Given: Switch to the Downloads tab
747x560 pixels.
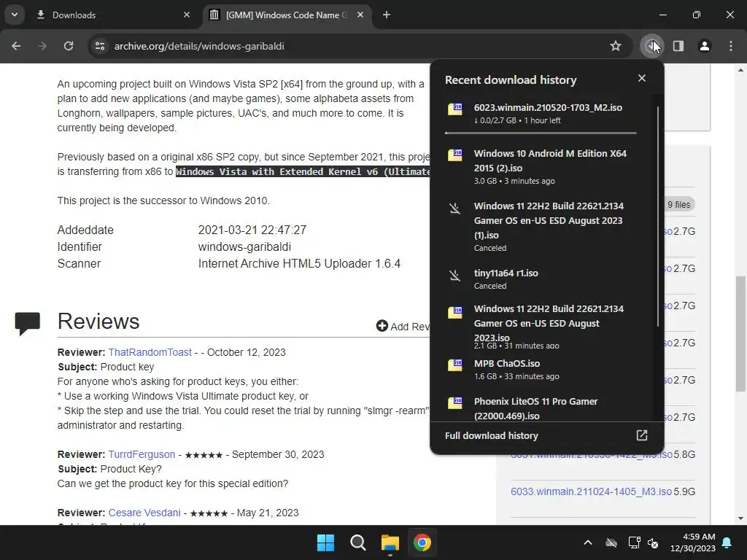Looking at the screenshot, I should point(108,15).
